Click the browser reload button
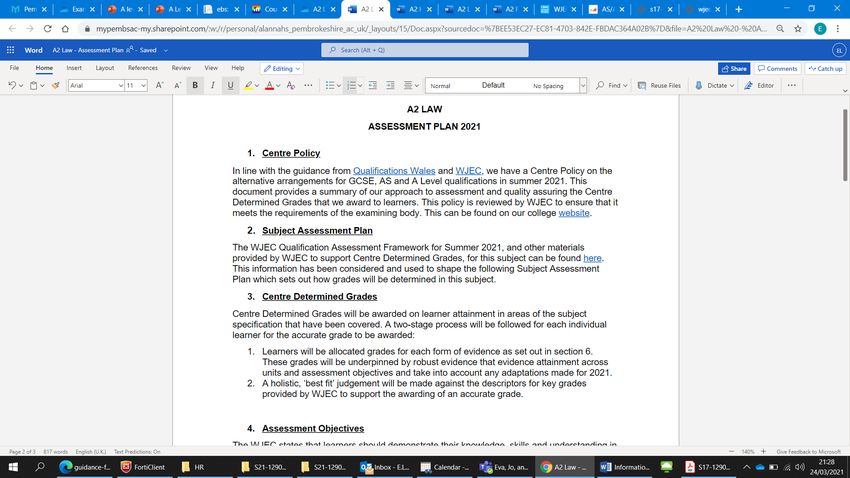The height and width of the screenshot is (478, 850). [x=47, y=28]
